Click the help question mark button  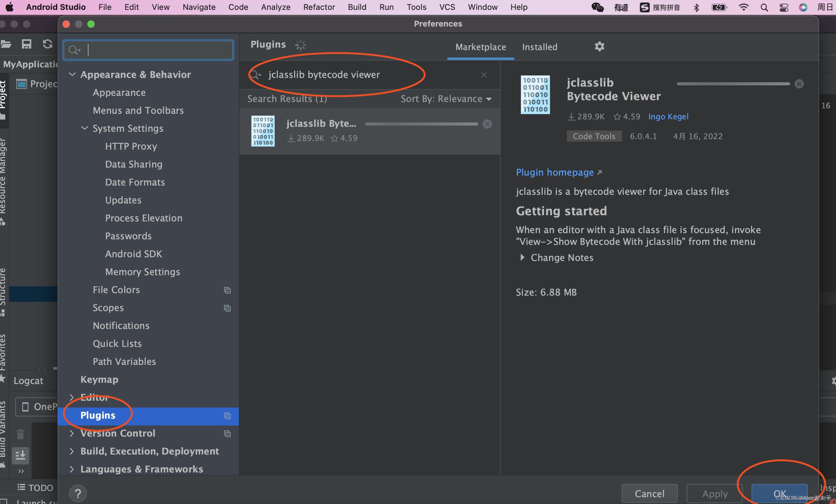click(x=78, y=493)
